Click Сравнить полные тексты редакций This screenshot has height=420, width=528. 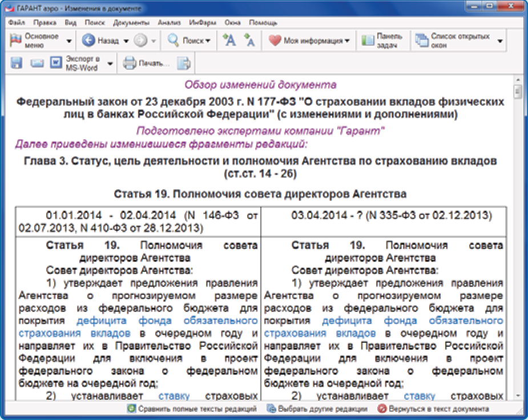(x=192, y=409)
